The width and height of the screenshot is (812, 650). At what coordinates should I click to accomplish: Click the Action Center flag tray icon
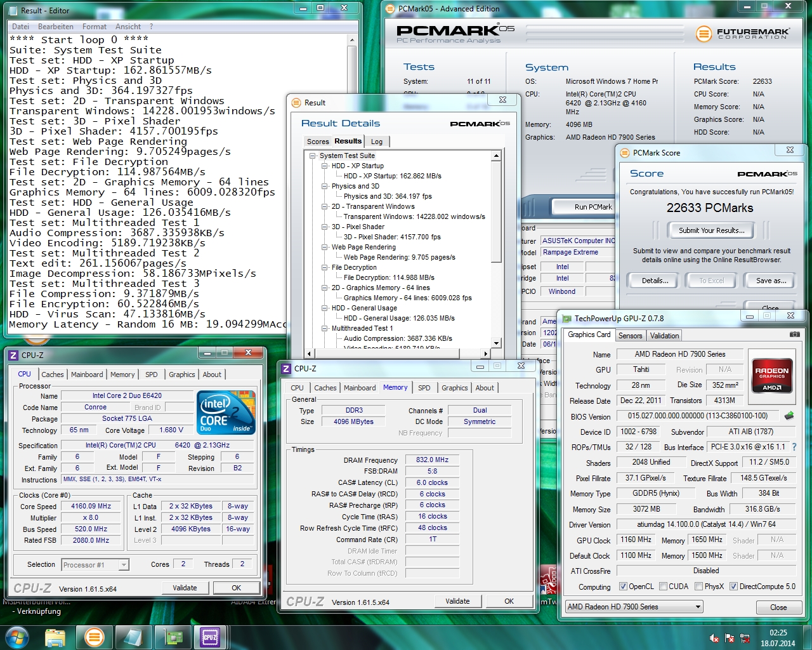tap(730, 638)
